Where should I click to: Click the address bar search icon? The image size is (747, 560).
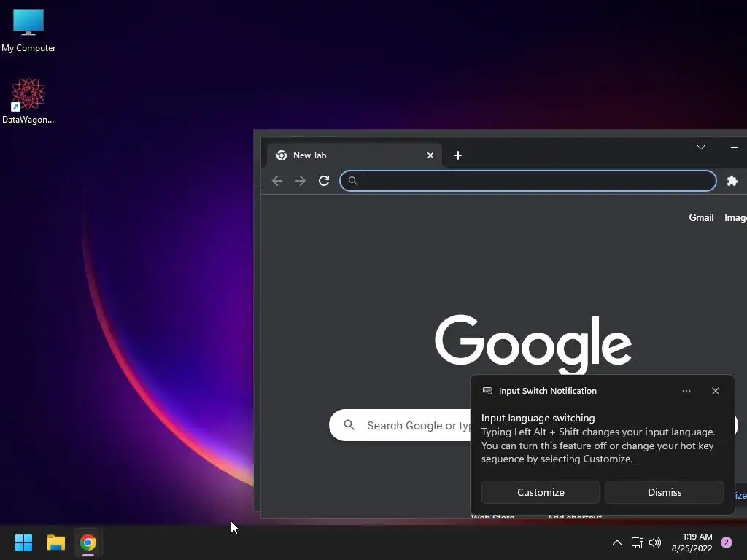pyautogui.click(x=352, y=181)
